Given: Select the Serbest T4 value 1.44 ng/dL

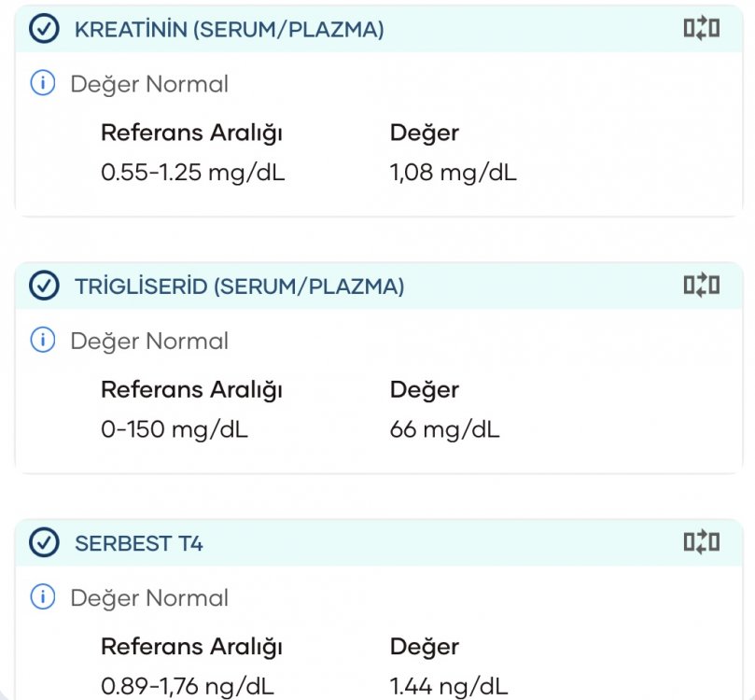Looking at the screenshot, I should [449, 686].
